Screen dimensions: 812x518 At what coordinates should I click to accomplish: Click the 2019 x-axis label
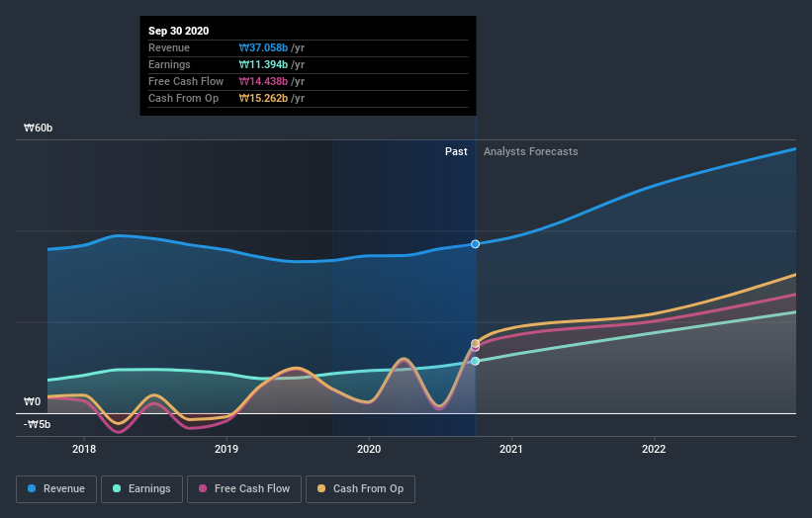click(x=226, y=449)
